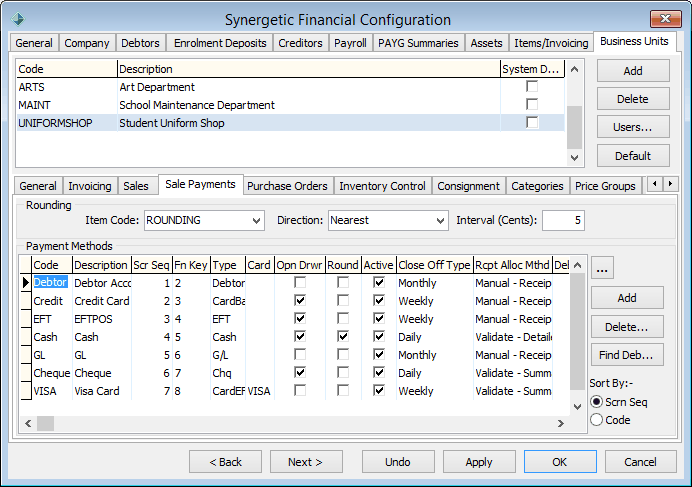Click the Interval (Cents) input field
Viewport: 692px width, 487px height.
click(563, 220)
